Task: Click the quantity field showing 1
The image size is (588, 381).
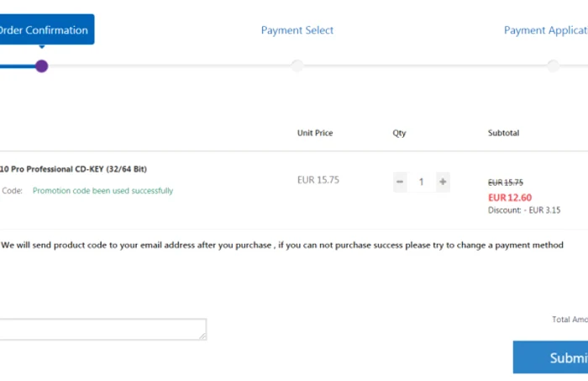Action: tap(421, 182)
